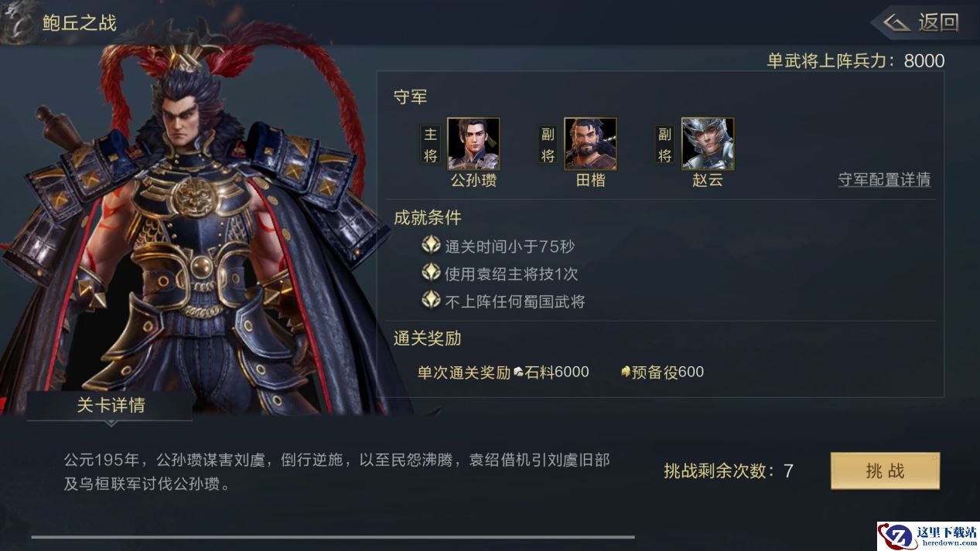Viewport: 980px width, 551px height.
Task: Click the 石料 stone reward icon
Action: pyautogui.click(x=519, y=372)
